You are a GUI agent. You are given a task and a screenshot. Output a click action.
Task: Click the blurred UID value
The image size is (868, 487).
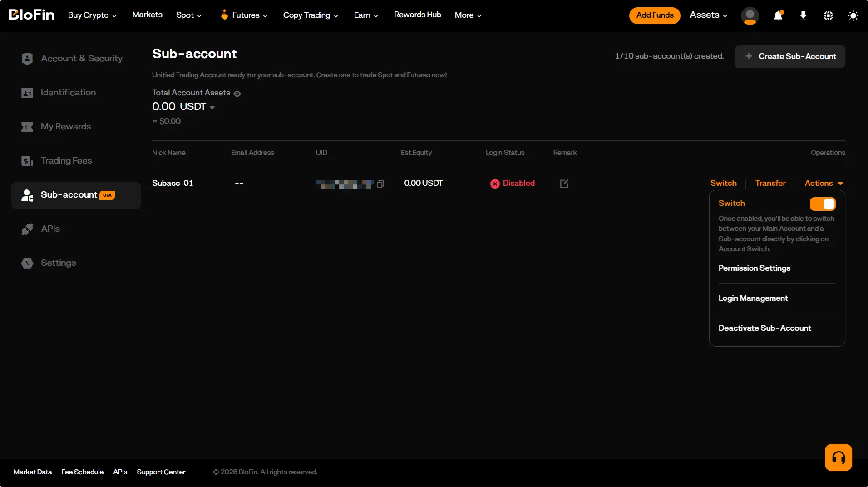point(345,184)
